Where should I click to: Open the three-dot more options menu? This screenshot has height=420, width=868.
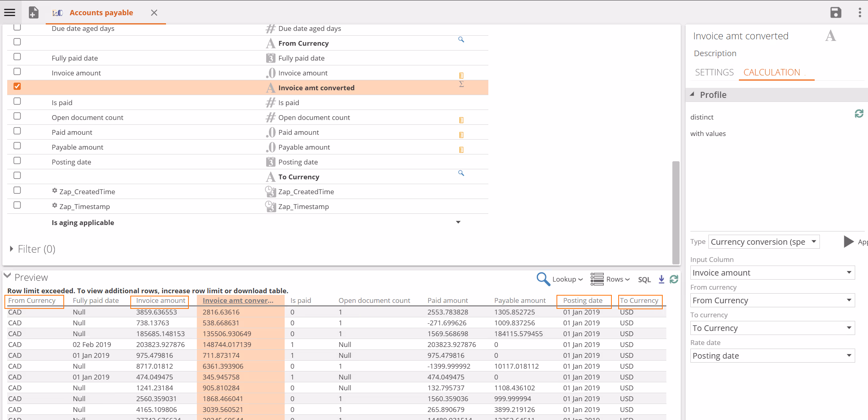(860, 12)
